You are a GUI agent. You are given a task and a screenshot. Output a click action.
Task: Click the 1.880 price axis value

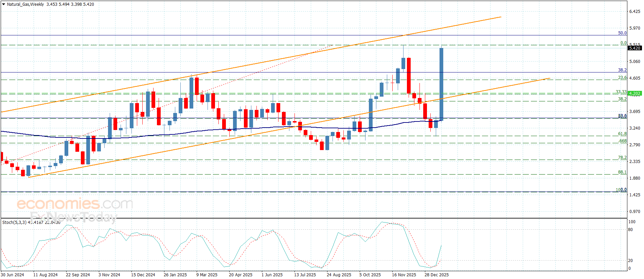(x=635, y=178)
